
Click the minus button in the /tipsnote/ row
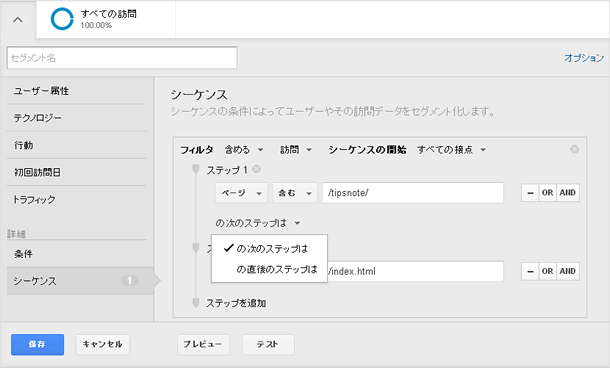(x=530, y=193)
